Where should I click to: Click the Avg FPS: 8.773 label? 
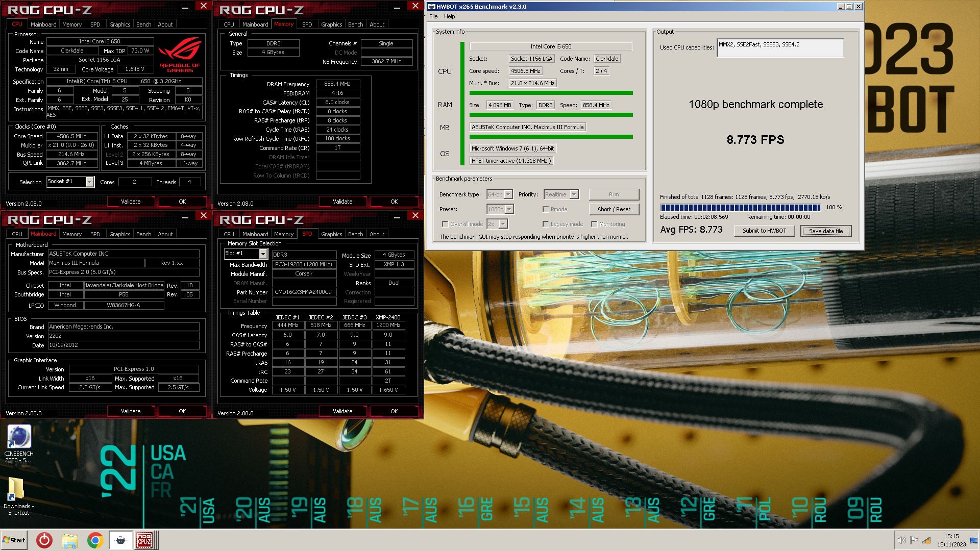(691, 230)
